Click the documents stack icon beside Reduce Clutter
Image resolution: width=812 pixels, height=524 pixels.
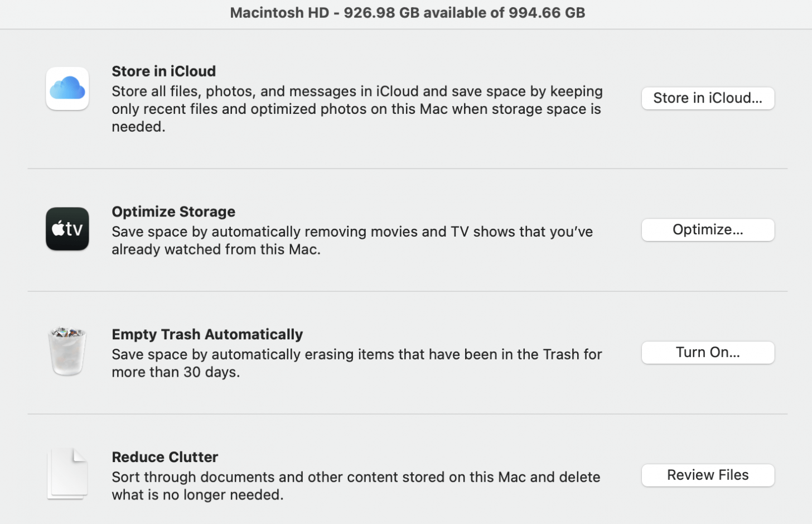(67, 473)
